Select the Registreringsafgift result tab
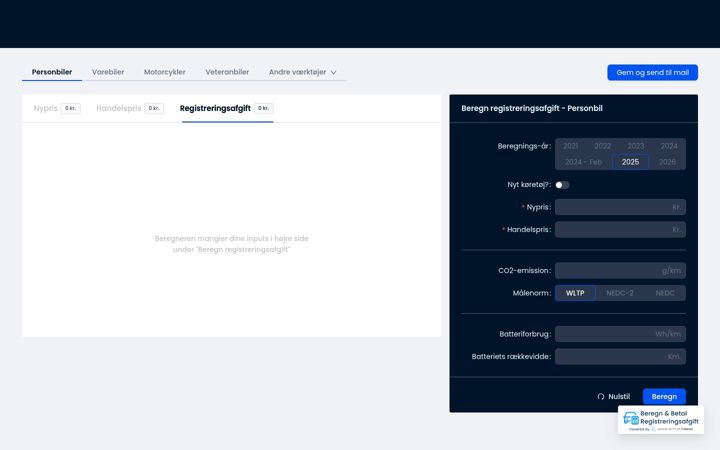This screenshot has width=720, height=450. click(227, 108)
